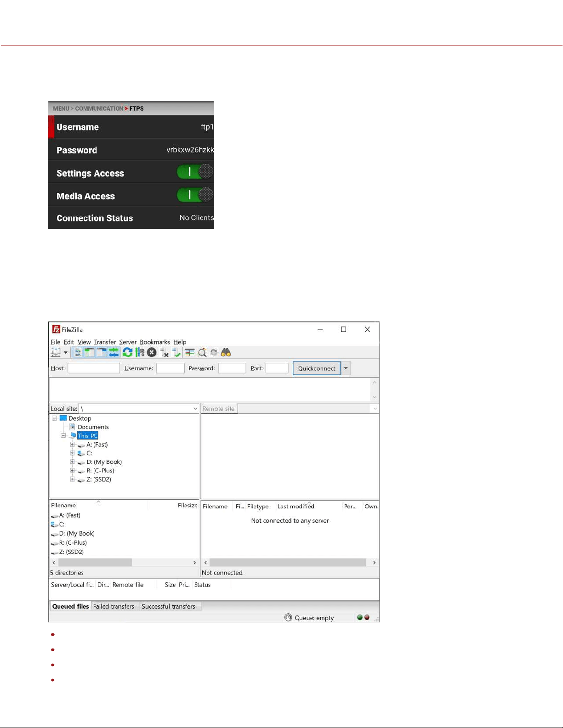Click the Port input field
The width and height of the screenshot is (563, 728).
click(x=277, y=368)
